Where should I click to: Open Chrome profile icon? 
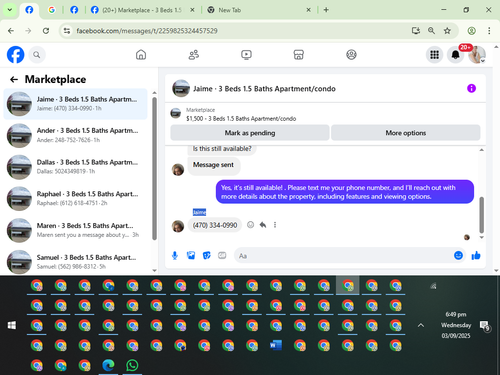(x=471, y=31)
